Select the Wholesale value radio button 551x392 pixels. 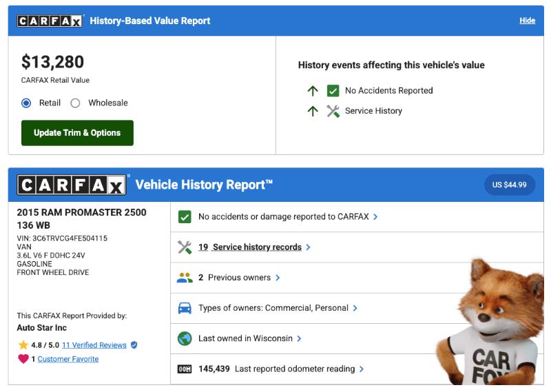[75, 103]
